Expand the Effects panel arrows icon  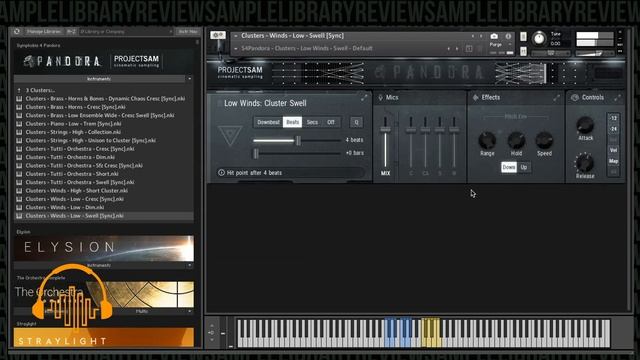coord(556,98)
